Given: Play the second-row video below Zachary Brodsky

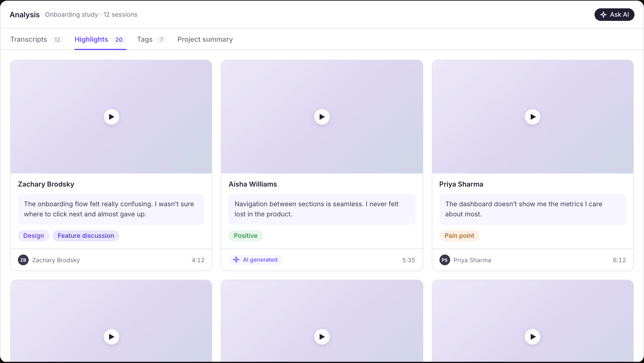Looking at the screenshot, I should (x=112, y=337).
